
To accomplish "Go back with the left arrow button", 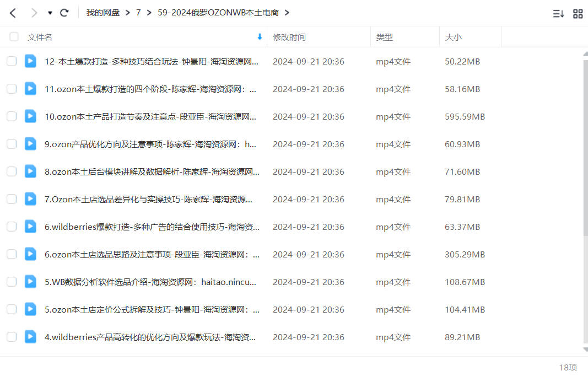I will click(13, 13).
